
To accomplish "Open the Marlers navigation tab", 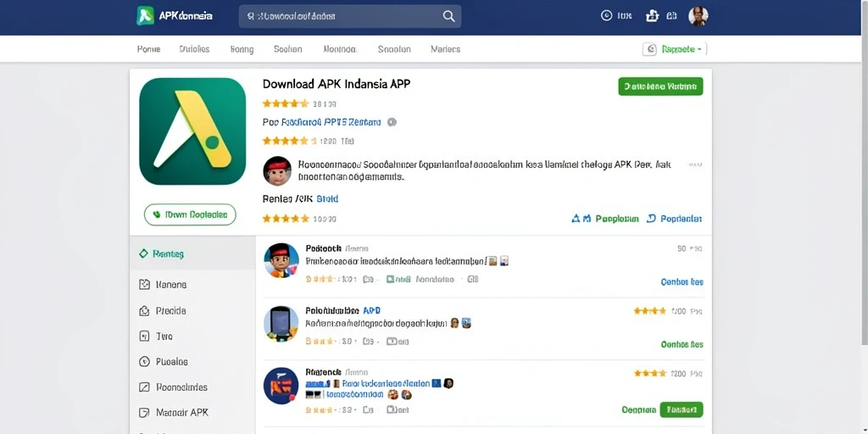I will click(x=445, y=49).
